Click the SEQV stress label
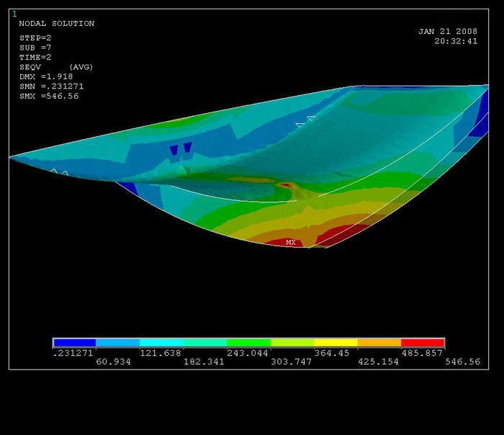The image size is (504, 435). coord(30,67)
